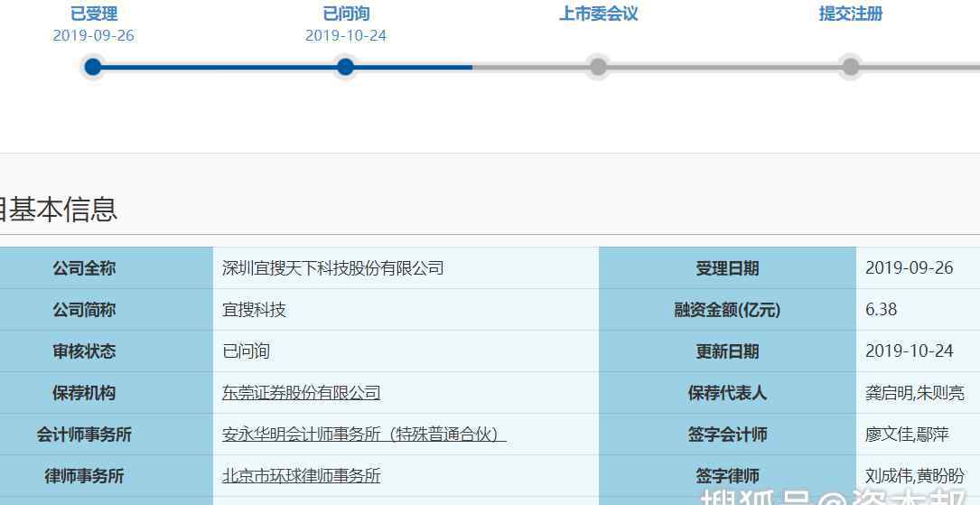Open the 安永华明会计师事务所 accounting firm link

[x=364, y=435]
